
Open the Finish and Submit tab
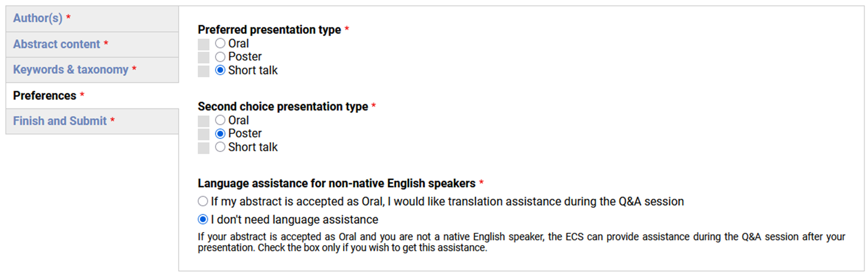[60, 121]
